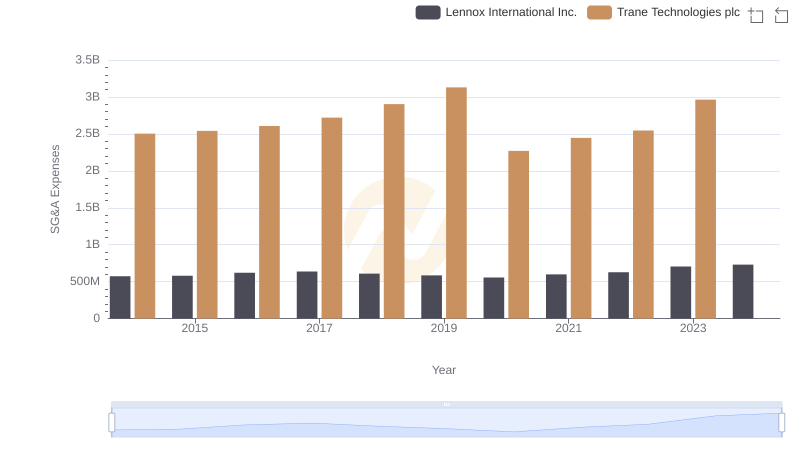Click the Trane bar for 2017
800x461 pixels.
pos(332,218)
